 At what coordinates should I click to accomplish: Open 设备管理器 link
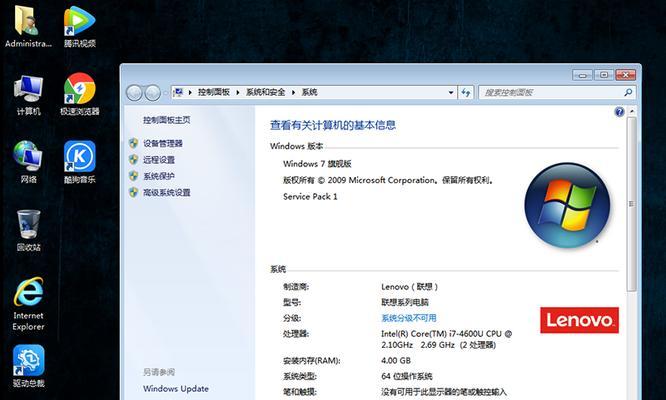coord(163,144)
